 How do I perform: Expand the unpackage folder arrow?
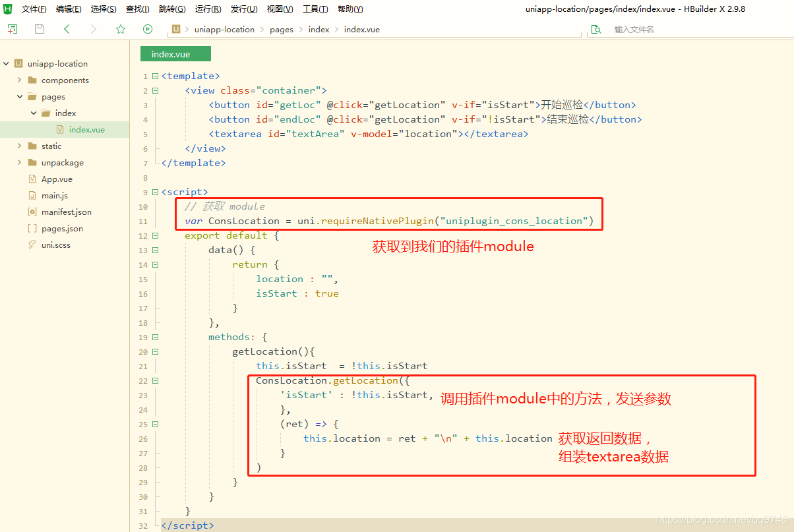[20, 163]
